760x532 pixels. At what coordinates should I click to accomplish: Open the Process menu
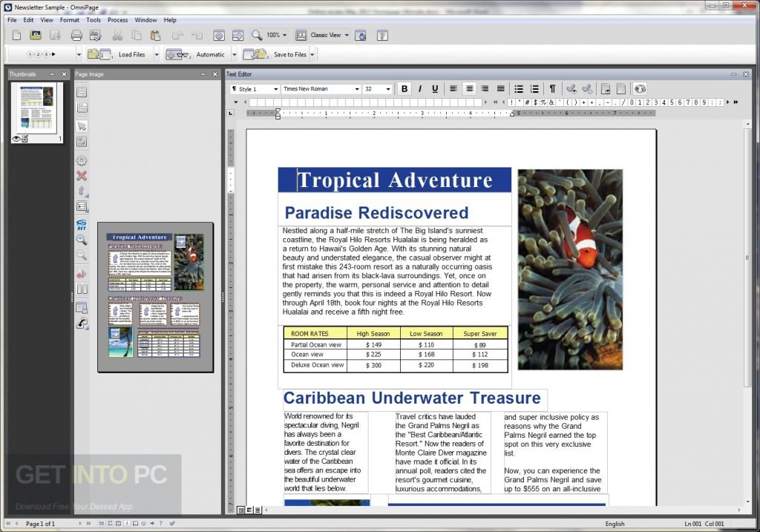tap(117, 20)
